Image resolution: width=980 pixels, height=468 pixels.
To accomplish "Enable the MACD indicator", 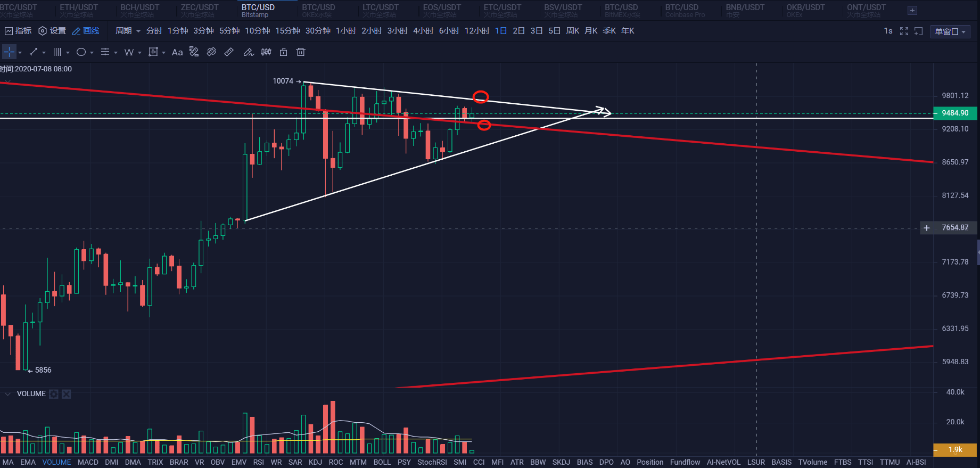I will point(88,462).
